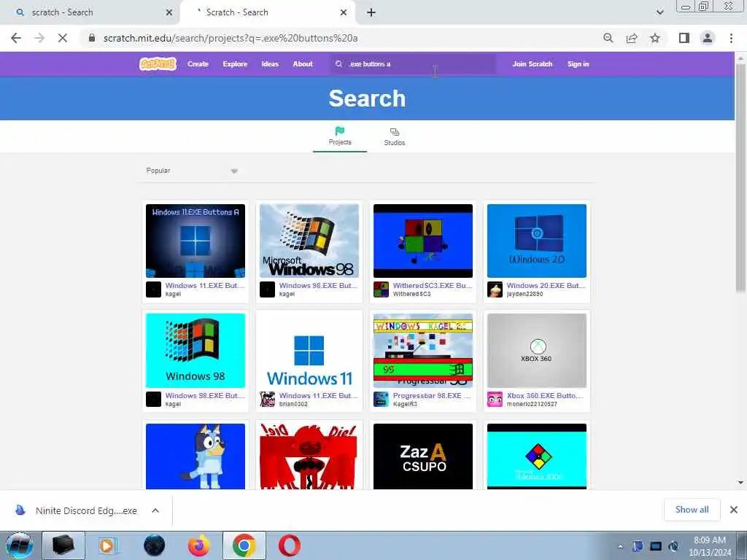
Task: Click jayden22890 user avatar icon
Action: point(495,289)
